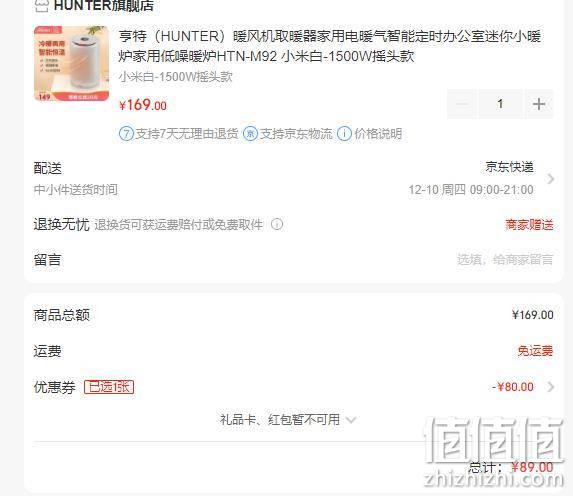Expand coupon details chevron next to -¥80.00
Viewport: 573px width, 496px height.
coord(550,387)
